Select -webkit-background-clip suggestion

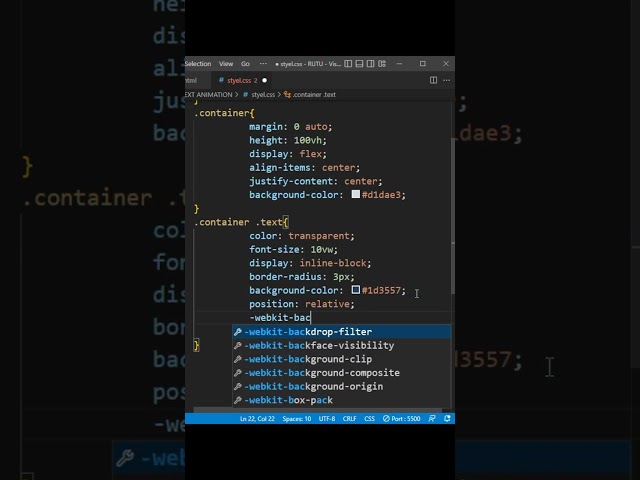(x=342, y=359)
